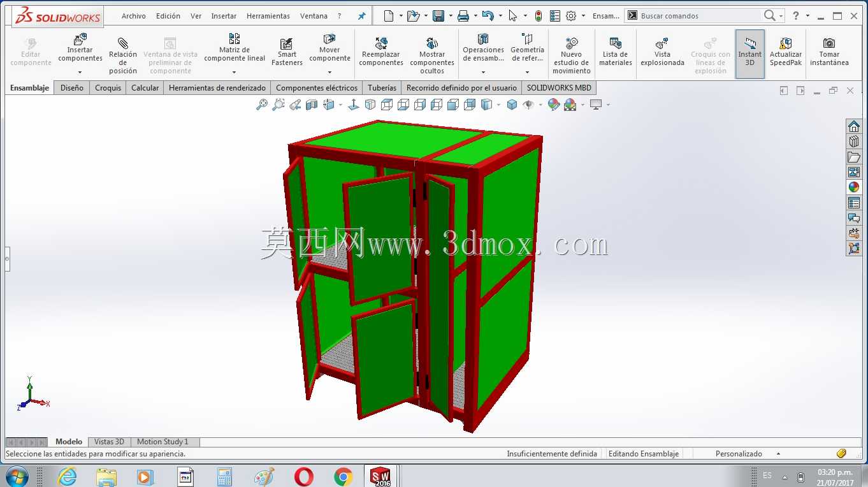The image size is (868, 487).
Task: Switch to Calcular tab
Action: point(145,88)
